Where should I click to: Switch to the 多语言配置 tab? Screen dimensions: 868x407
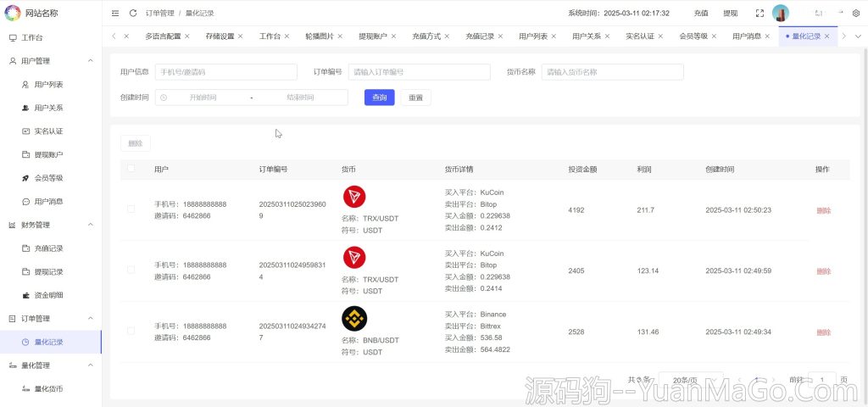pyautogui.click(x=163, y=36)
